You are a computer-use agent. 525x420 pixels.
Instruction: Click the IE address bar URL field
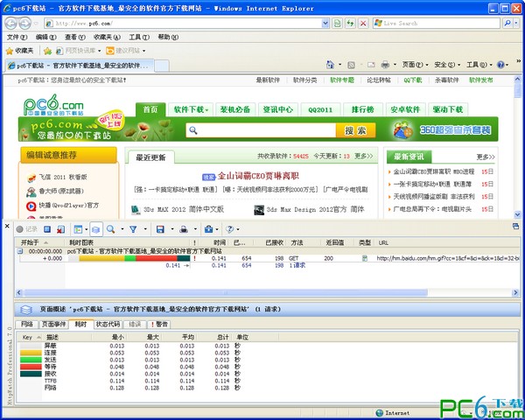point(201,23)
